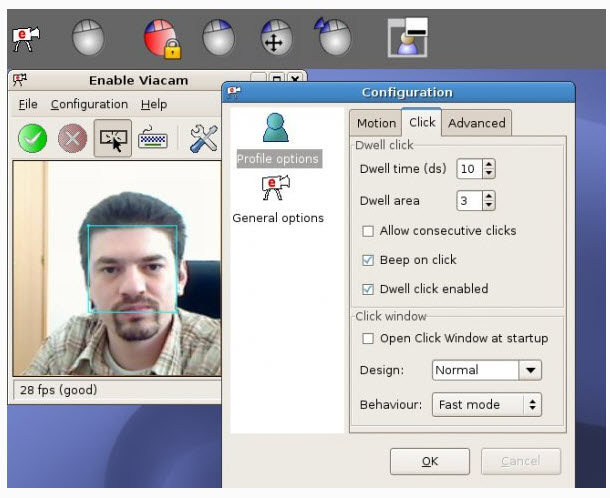Toggle the click window toolbar icon
The image size is (610, 498).
click(112, 141)
